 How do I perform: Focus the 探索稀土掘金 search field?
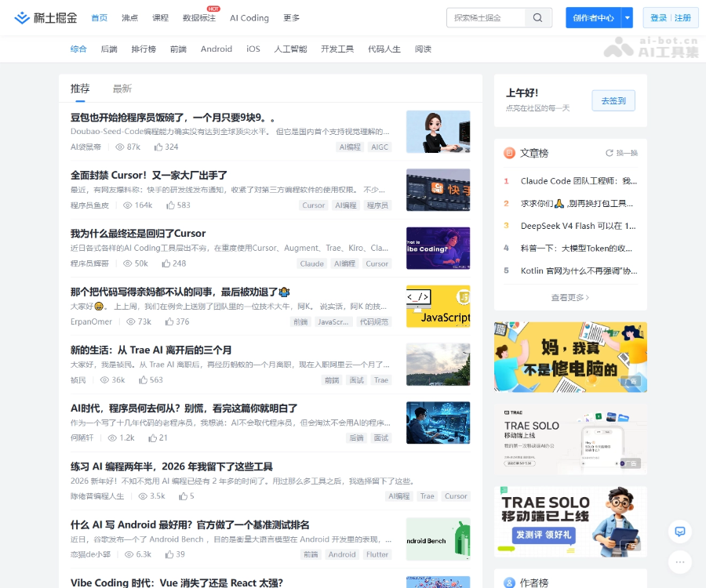tap(486, 18)
